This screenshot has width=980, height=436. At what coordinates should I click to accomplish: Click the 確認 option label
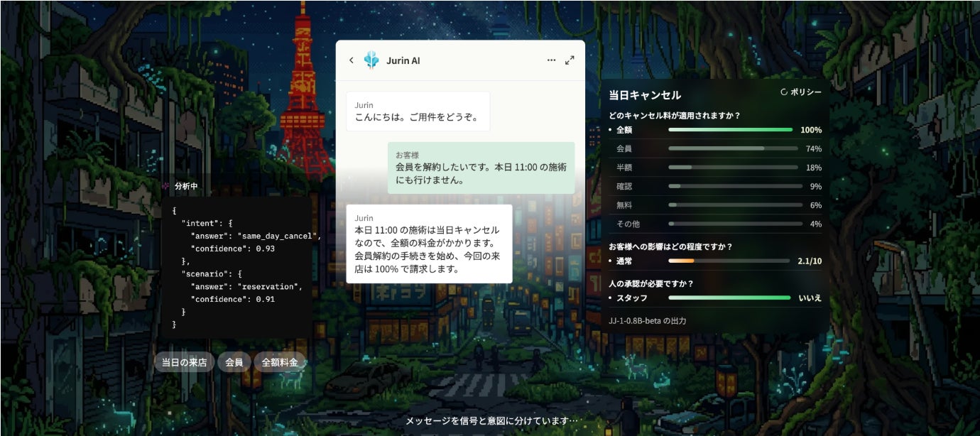[x=624, y=186]
